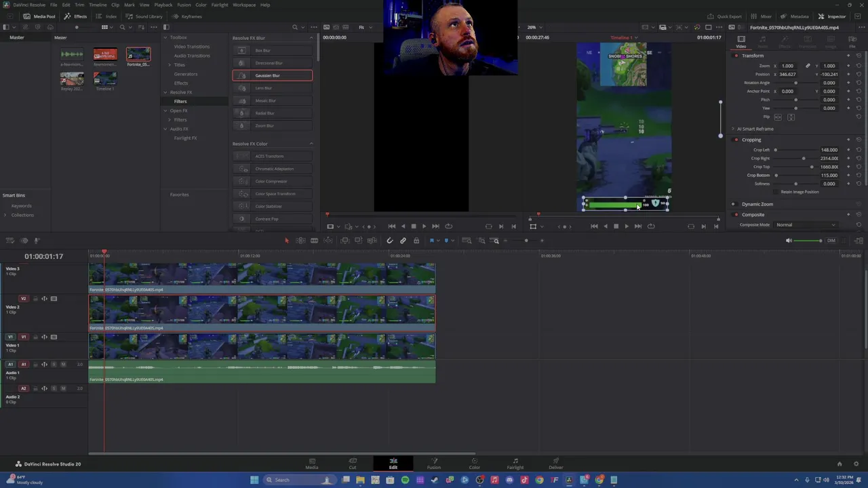Toggle the DIM audio button
The image size is (868, 488).
[831, 241]
